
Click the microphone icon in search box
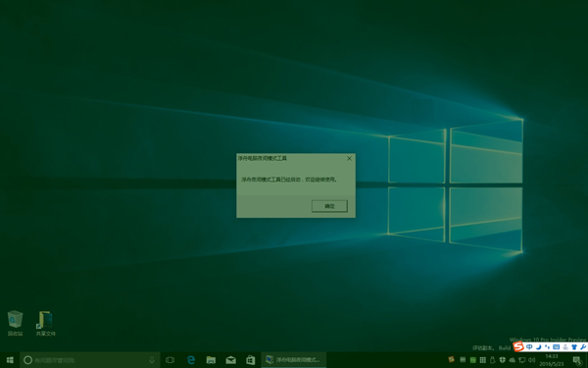152,360
